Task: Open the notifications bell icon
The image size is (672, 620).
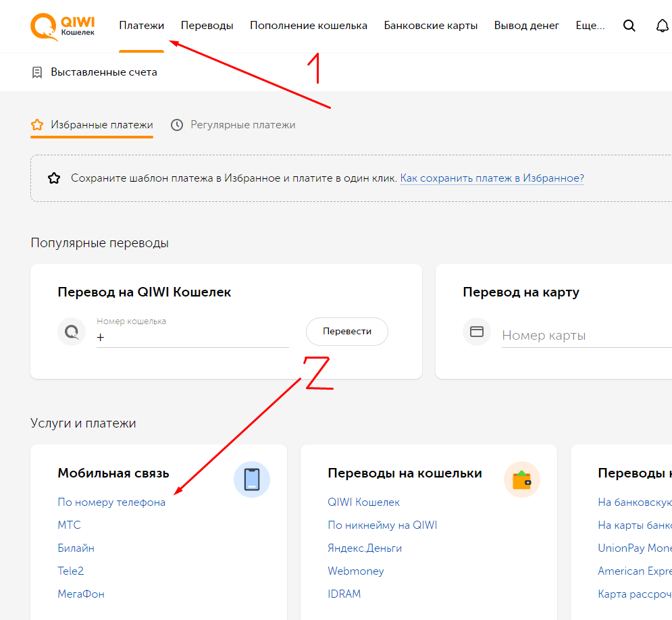Action: click(x=662, y=26)
